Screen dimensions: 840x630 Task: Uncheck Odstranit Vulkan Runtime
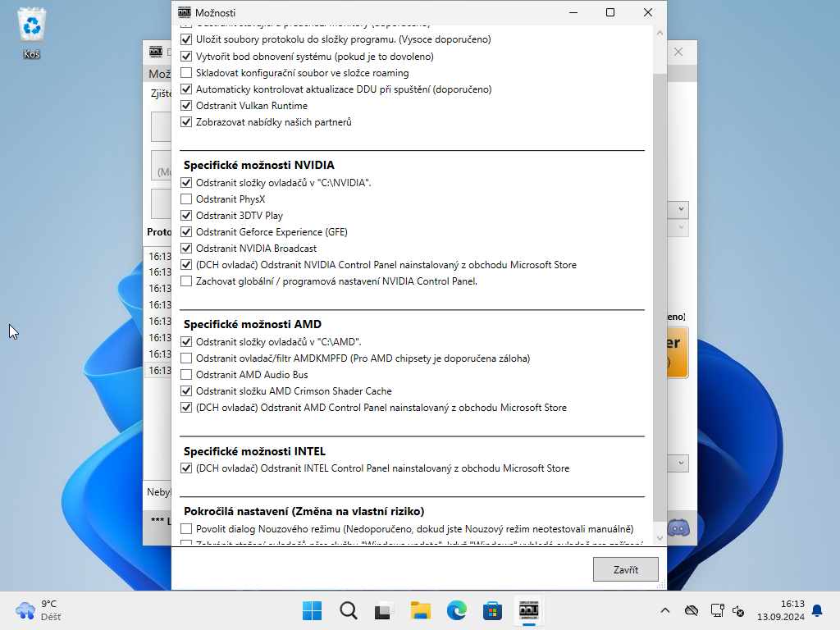[186, 106]
